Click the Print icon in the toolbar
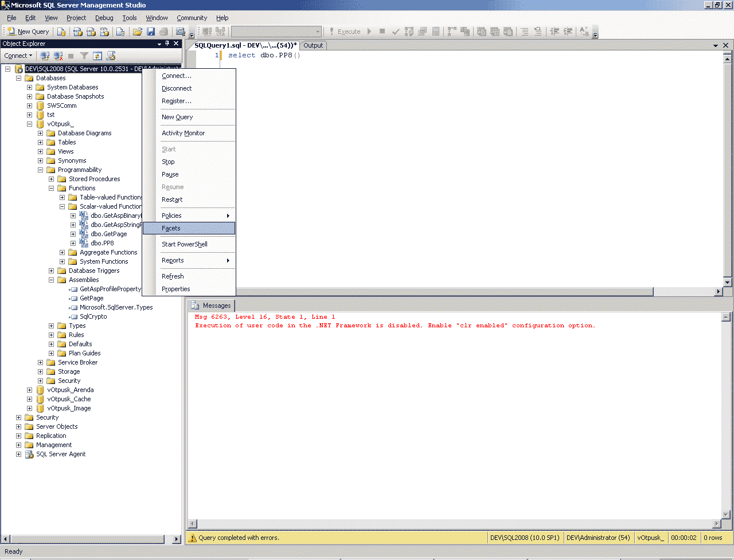This screenshot has width=734, height=560. pos(164,32)
